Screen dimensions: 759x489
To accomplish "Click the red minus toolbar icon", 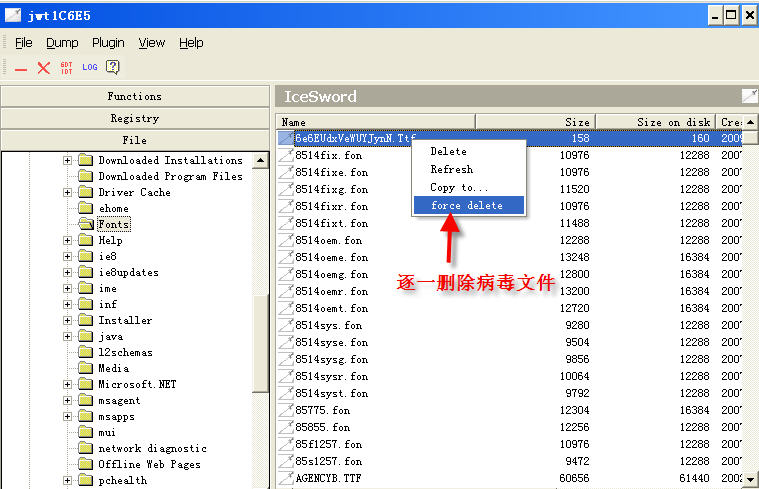I will (x=21, y=69).
